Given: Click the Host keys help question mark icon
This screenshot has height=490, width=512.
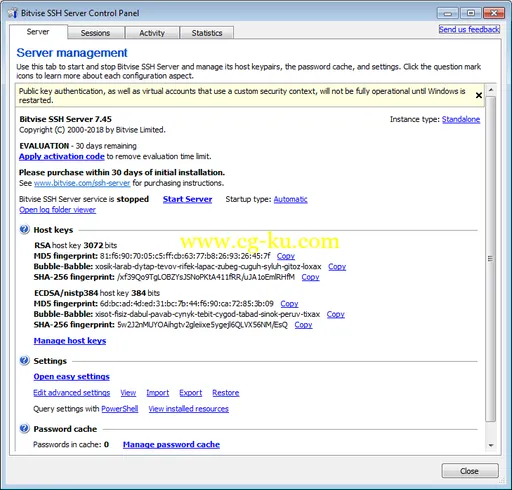Looking at the screenshot, I should (24, 230).
